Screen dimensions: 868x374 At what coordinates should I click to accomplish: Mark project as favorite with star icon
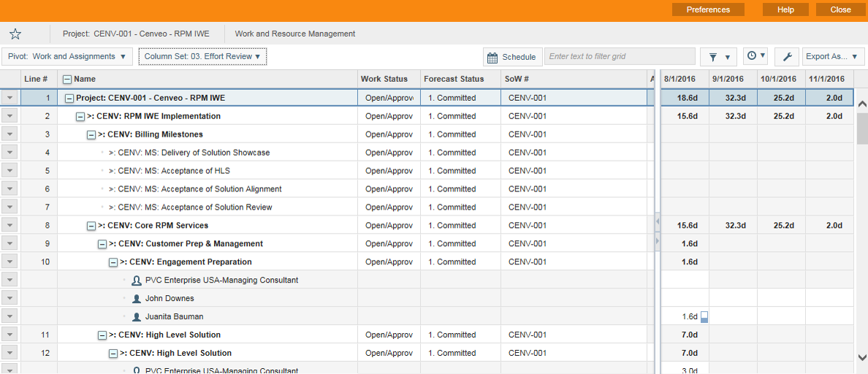[x=15, y=34]
